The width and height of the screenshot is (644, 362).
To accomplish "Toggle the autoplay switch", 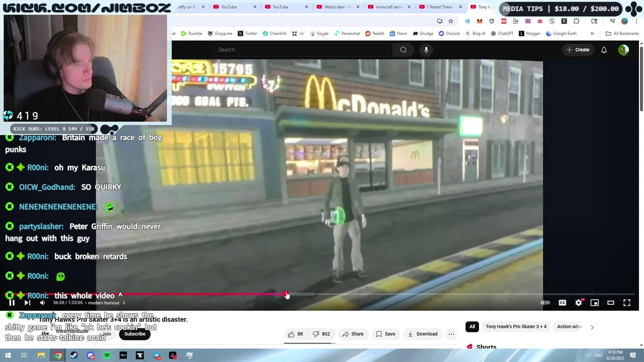I will tap(545, 303).
